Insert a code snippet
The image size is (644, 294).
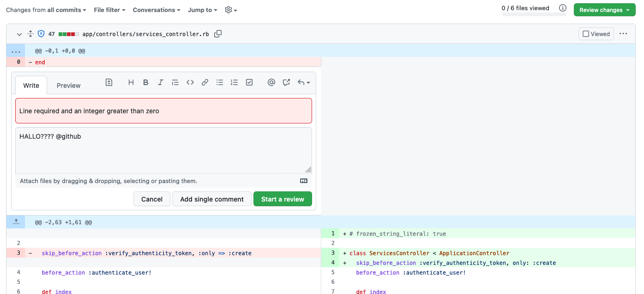[x=190, y=82]
